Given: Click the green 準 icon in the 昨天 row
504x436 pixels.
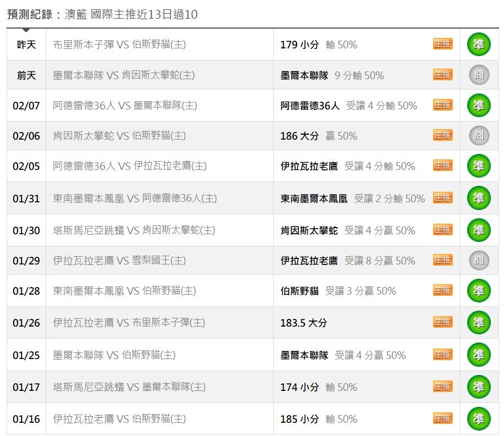Looking at the screenshot, I should click(479, 45).
